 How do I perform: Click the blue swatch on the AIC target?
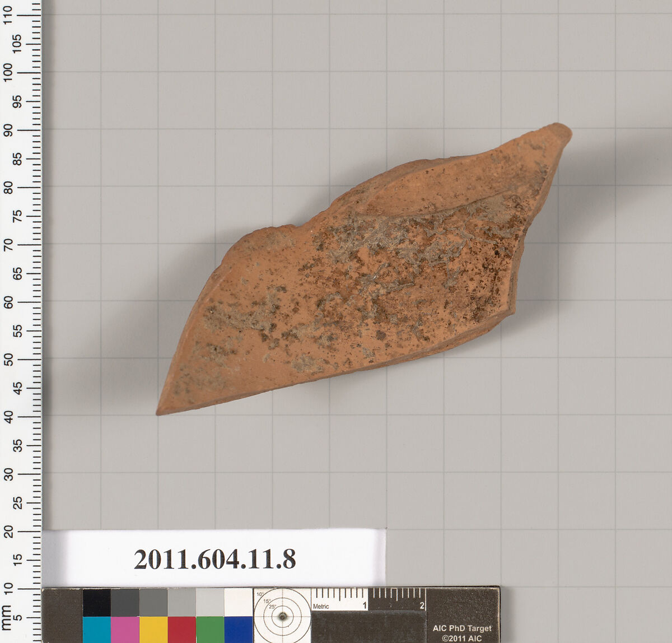point(236,627)
